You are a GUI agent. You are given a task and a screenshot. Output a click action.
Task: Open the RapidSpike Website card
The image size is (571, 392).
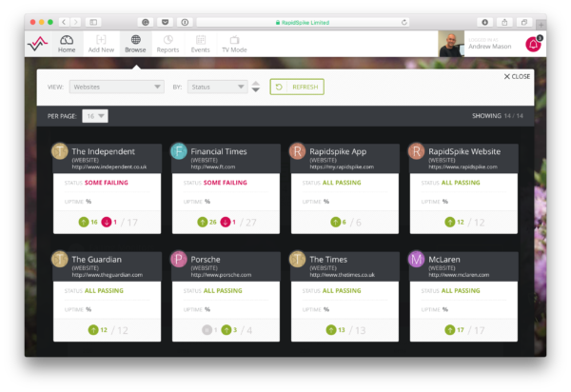463,188
